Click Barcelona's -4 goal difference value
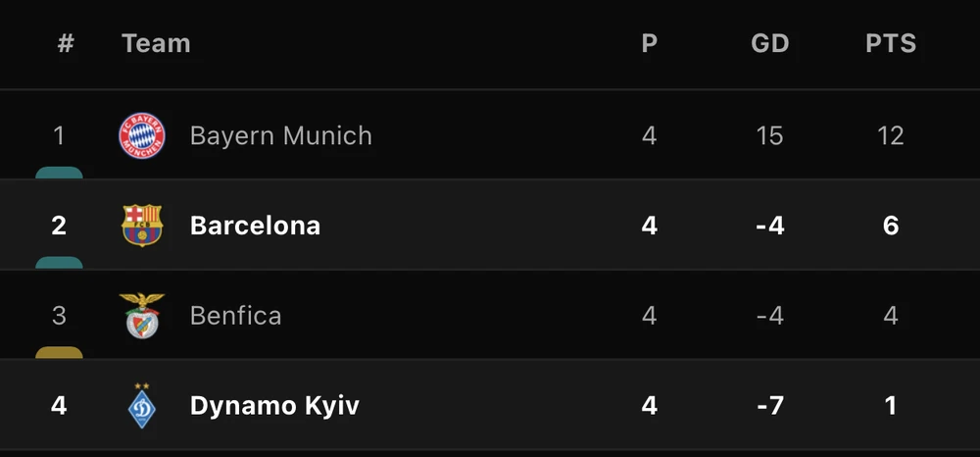This screenshot has height=457, width=980. click(769, 226)
